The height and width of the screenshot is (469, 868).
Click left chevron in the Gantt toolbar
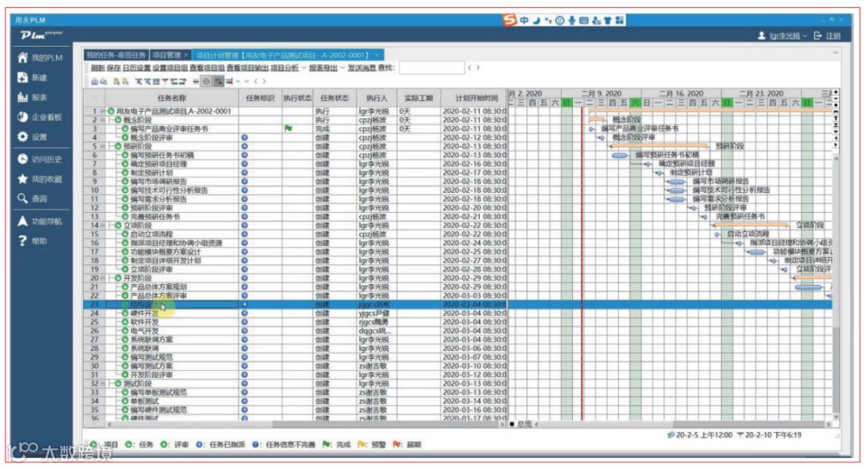256,81
